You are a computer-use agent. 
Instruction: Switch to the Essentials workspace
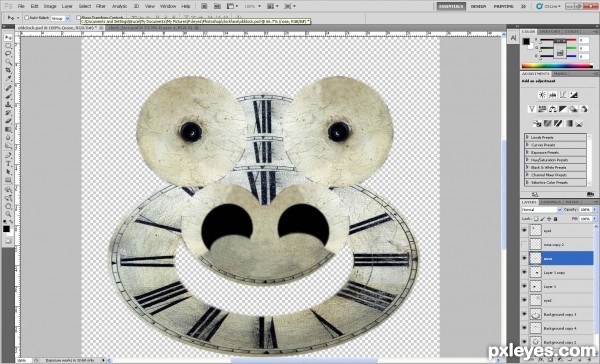point(452,6)
